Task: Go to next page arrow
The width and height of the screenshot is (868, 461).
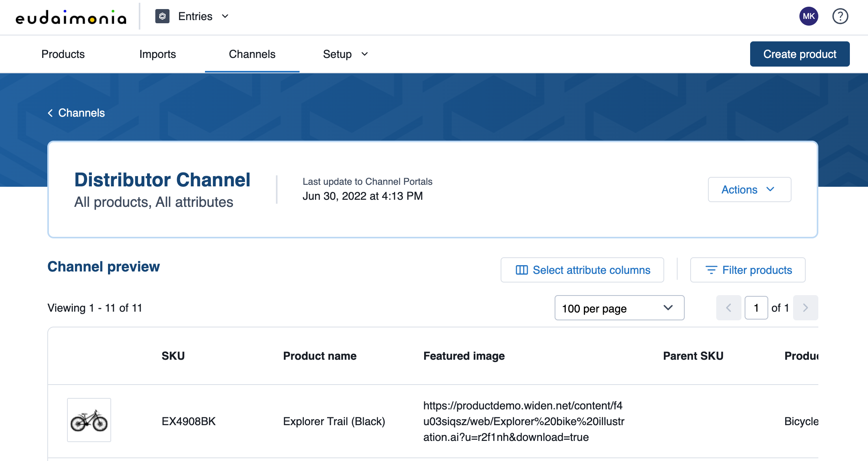Action: pyautogui.click(x=805, y=308)
